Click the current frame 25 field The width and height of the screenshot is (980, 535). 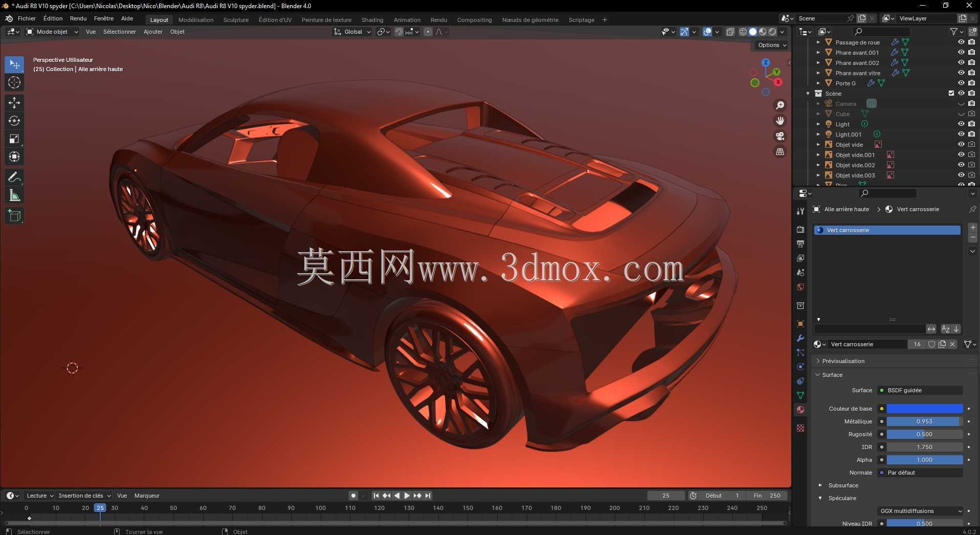coord(666,496)
